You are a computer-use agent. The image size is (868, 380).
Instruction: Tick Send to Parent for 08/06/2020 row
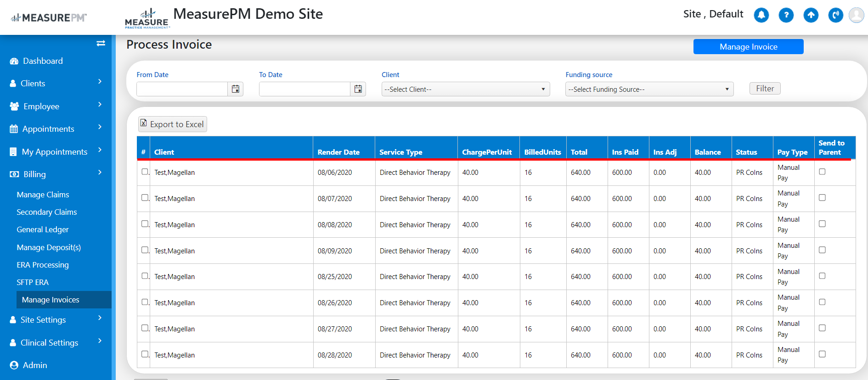[x=822, y=172]
